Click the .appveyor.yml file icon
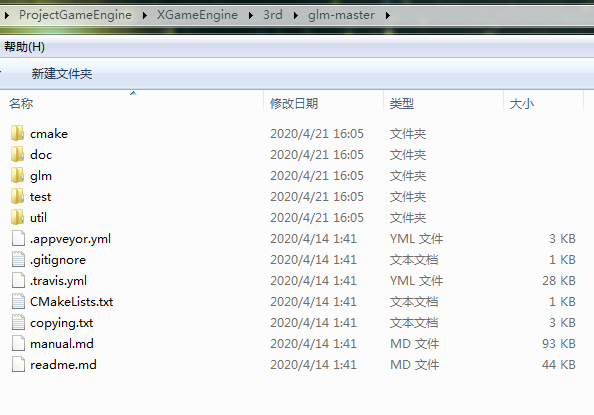This screenshot has height=415, width=594. 18,238
